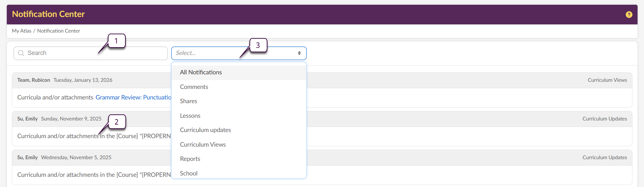Select Comments in the filter list
This screenshot has width=644, height=187.
[194, 87]
